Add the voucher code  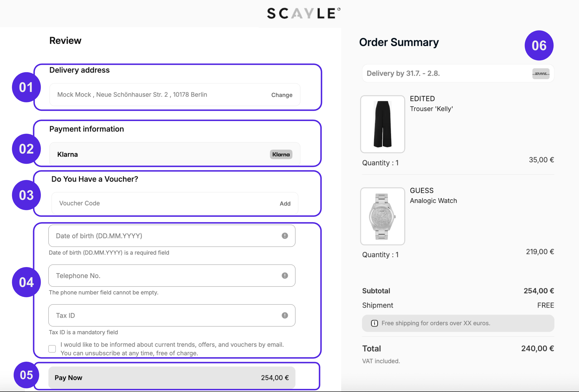coord(285,204)
